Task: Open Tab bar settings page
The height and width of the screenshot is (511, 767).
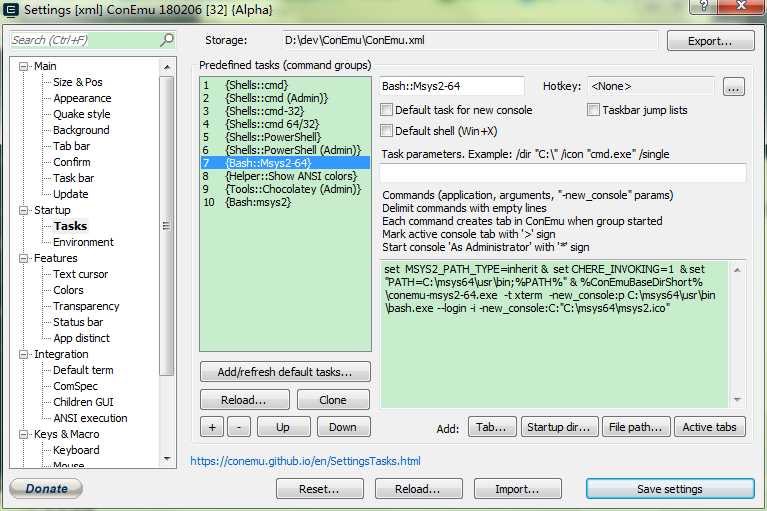Action: pos(71,146)
